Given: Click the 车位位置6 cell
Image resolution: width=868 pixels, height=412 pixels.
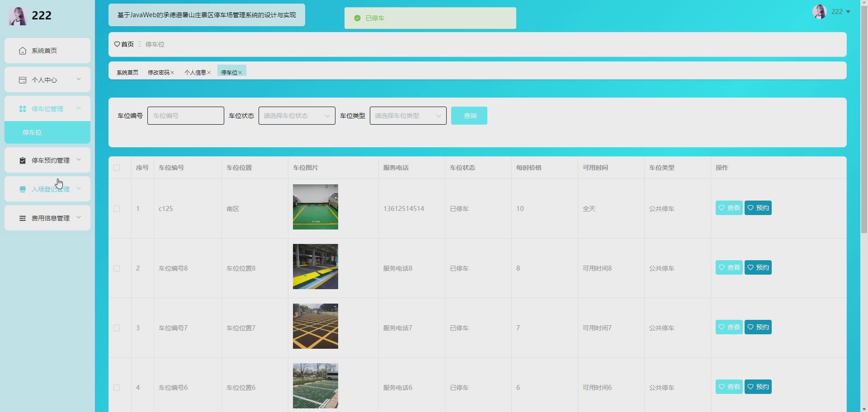Looking at the screenshot, I should pos(241,388).
